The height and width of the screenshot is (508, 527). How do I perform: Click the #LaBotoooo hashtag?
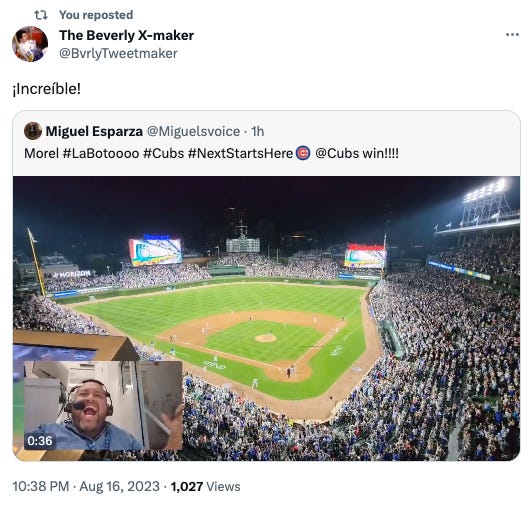pyautogui.click(x=101, y=154)
